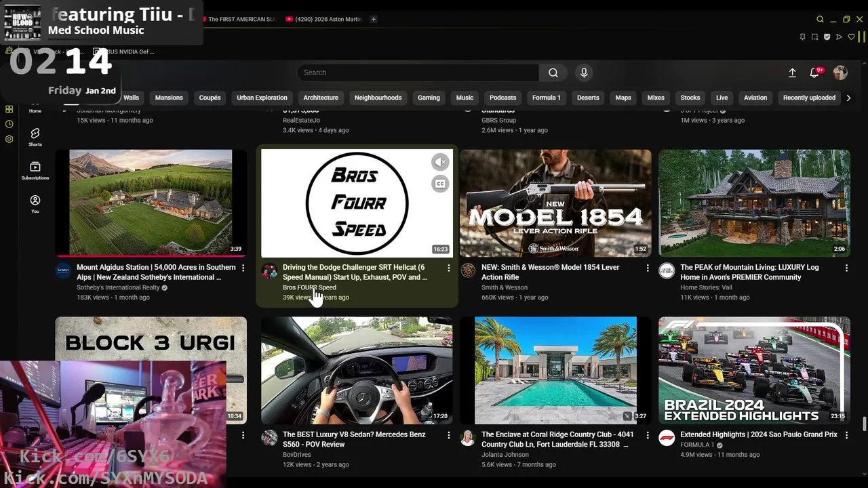Open the Mercedes steering wheel POV thumbnail

357,370
